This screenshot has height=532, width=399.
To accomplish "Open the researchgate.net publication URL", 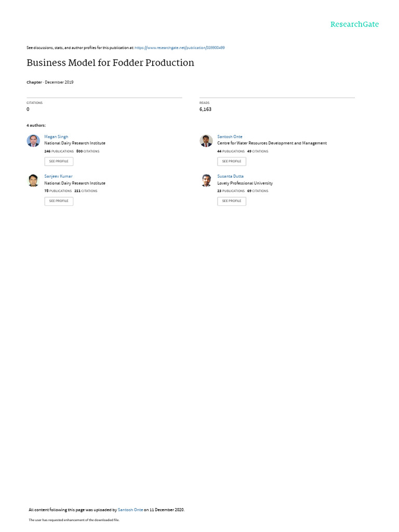I will click(179, 48).
